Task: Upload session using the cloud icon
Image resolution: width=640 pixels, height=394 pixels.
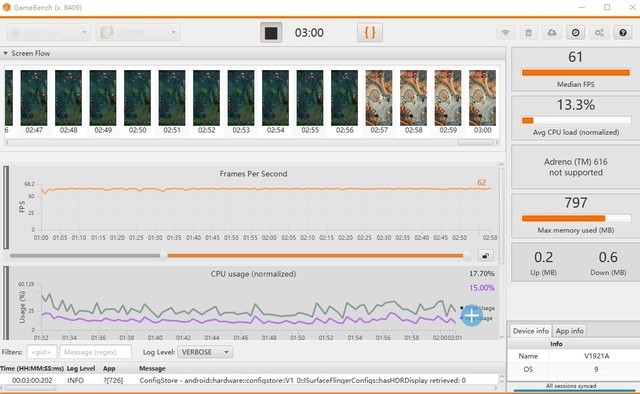Action: [552, 33]
